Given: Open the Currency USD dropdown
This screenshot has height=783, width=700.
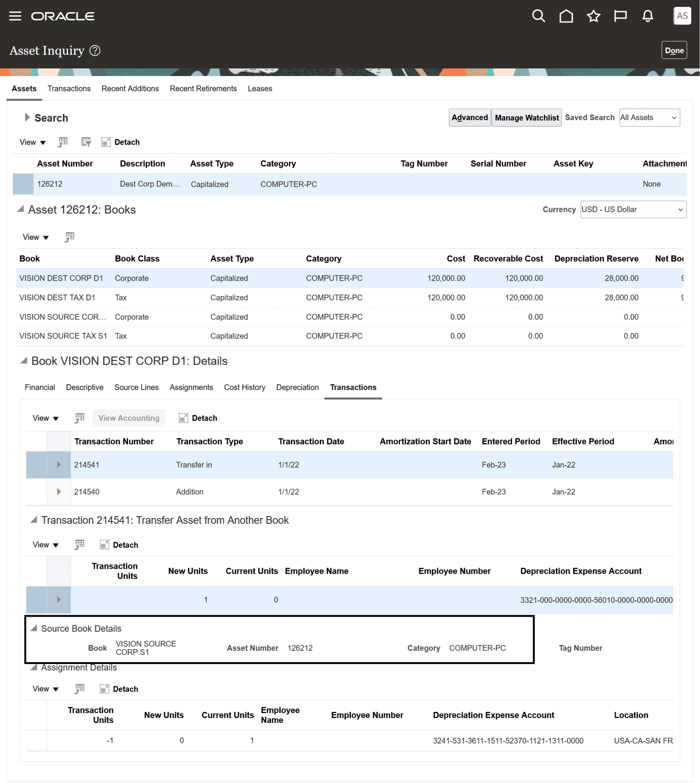Looking at the screenshot, I should coord(633,209).
